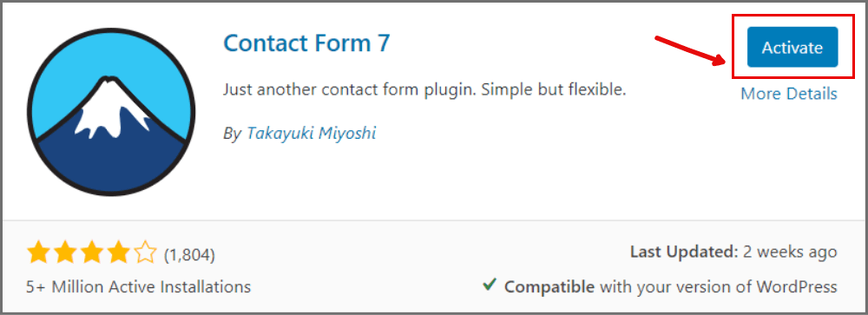Open the More Details link
Image resolution: width=868 pixels, height=315 pixels.
point(789,94)
